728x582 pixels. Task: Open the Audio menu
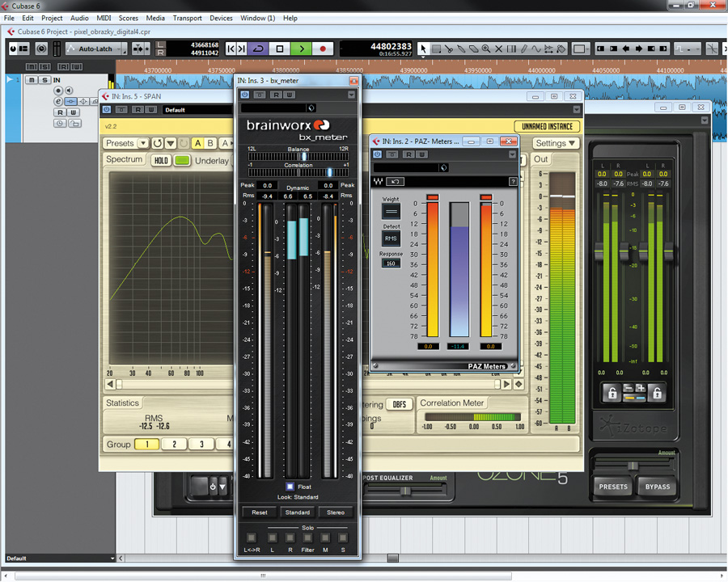79,18
